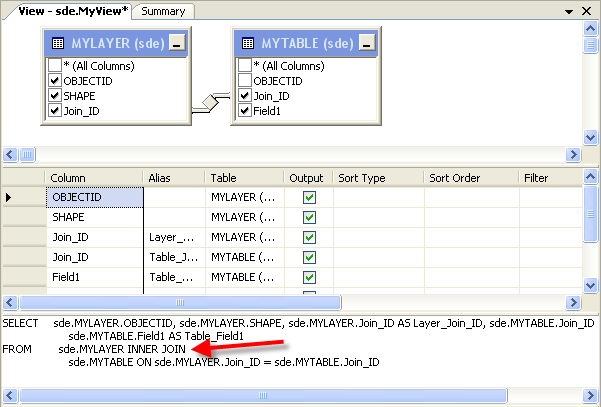Image resolution: width=601 pixels, height=407 pixels.
Task: Toggle Output checkbox for SHAPE row
Action: (309, 217)
